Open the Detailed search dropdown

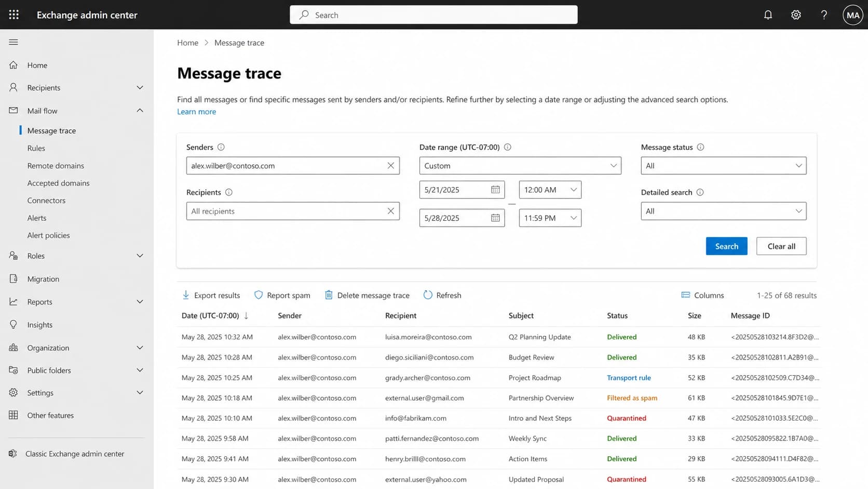pos(724,211)
